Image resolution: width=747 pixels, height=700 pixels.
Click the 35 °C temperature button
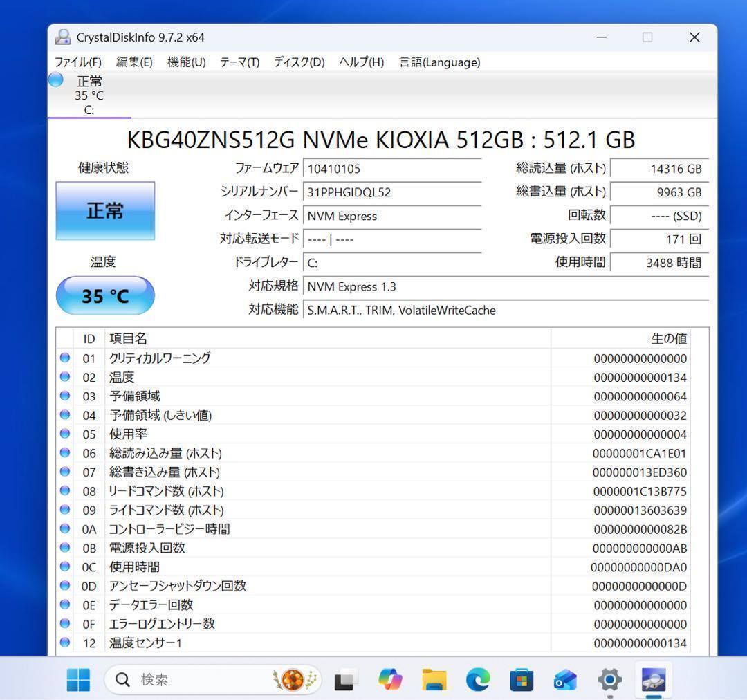click(104, 295)
